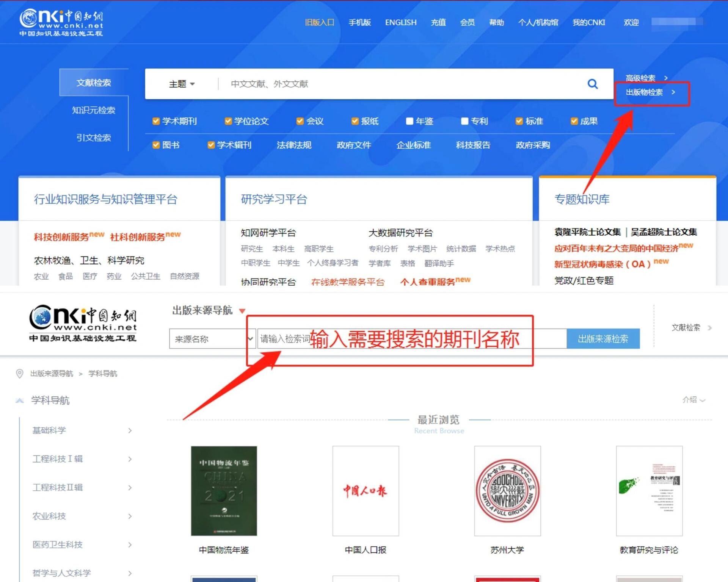Enable the 专利 checkbox
The height and width of the screenshot is (582, 728).
464,121
